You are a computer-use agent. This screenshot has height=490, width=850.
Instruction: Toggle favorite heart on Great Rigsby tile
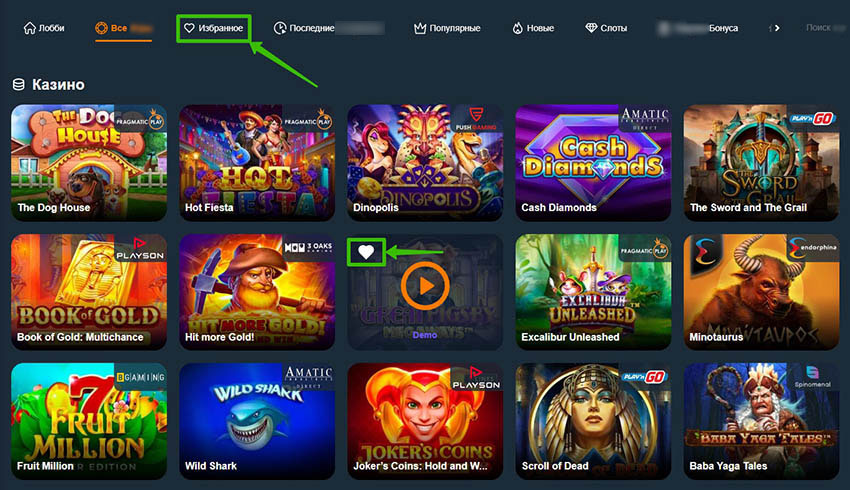[x=366, y=252]
